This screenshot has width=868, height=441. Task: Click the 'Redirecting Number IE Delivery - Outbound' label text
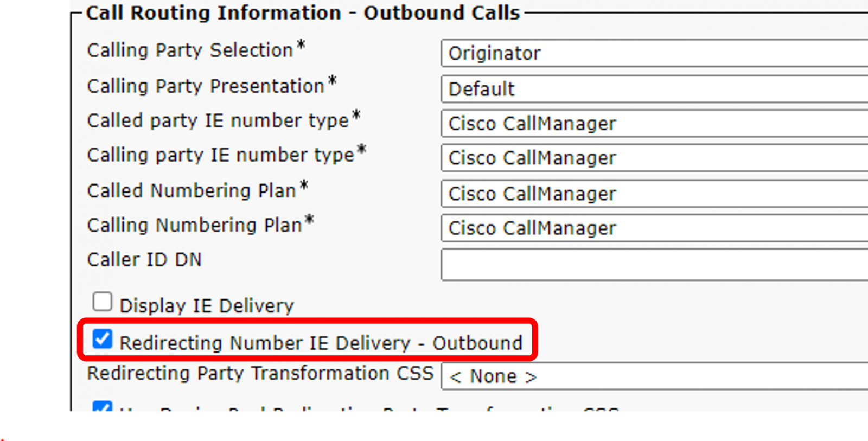[x=321, y=343]
